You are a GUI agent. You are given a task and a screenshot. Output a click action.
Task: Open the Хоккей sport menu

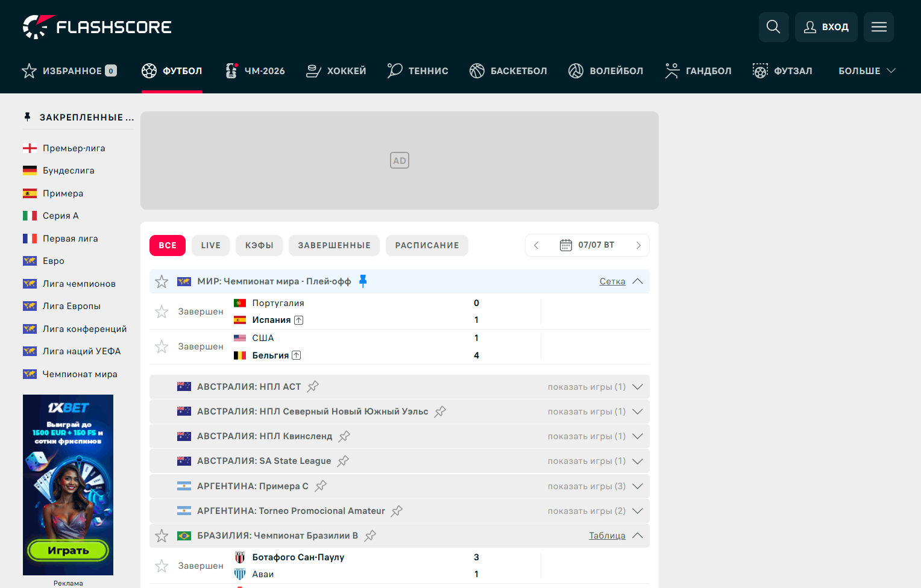pos(336,70)
